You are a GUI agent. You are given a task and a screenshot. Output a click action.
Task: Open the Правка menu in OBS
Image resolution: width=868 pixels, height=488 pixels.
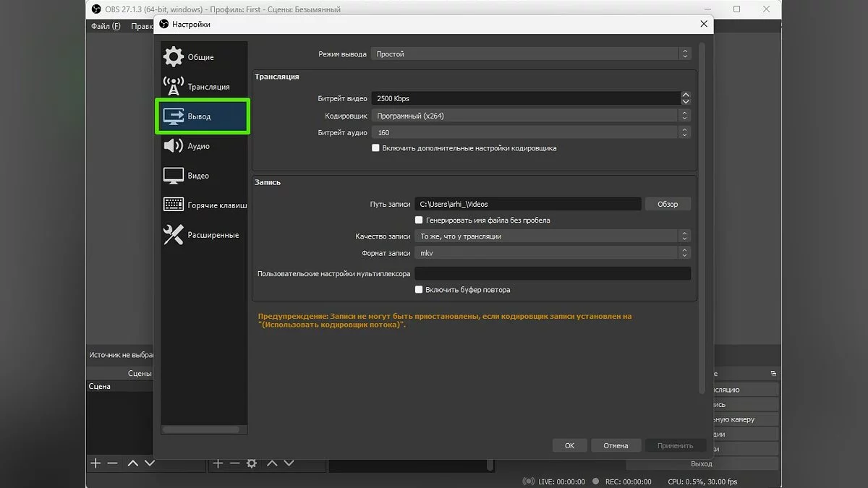(x=142, y=26)
